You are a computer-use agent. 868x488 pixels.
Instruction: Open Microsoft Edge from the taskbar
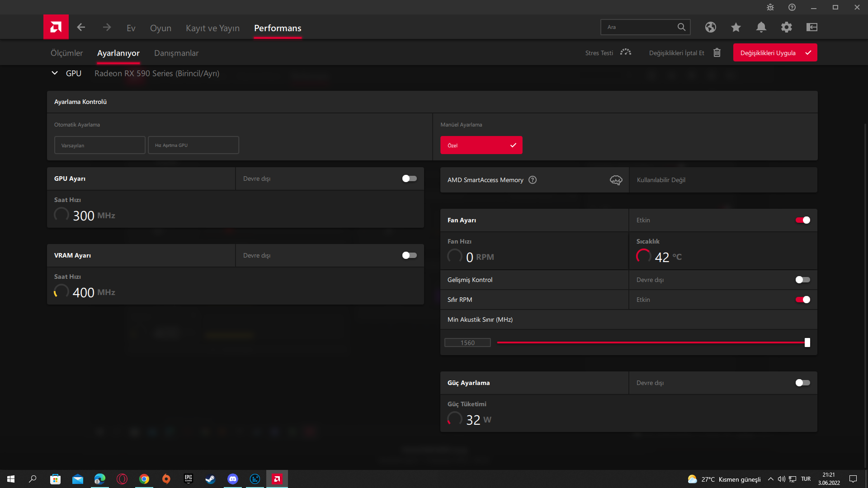[100, 479]
